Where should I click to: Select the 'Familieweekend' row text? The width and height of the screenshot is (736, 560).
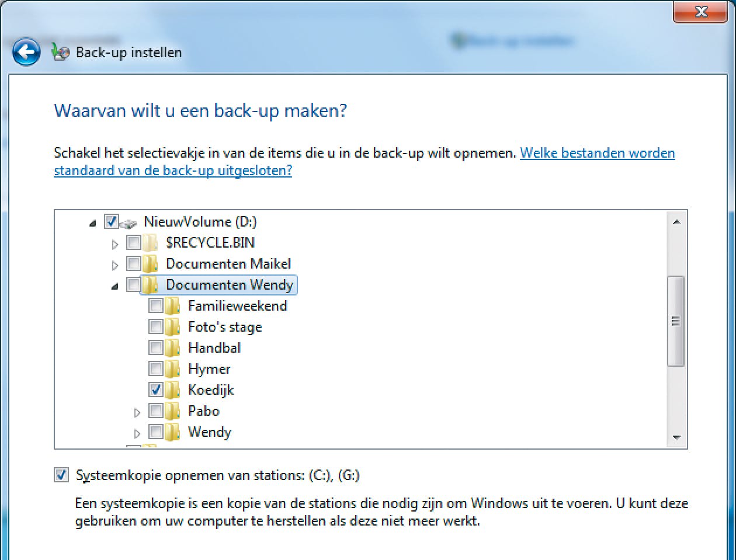pyautogui.click(x=238, y=306)
